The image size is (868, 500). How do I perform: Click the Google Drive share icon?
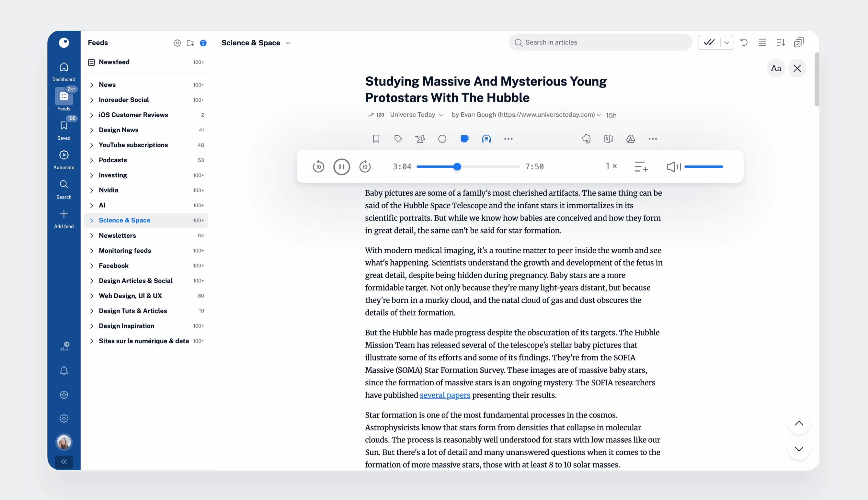pyautogui.click(x=630, y=139)
